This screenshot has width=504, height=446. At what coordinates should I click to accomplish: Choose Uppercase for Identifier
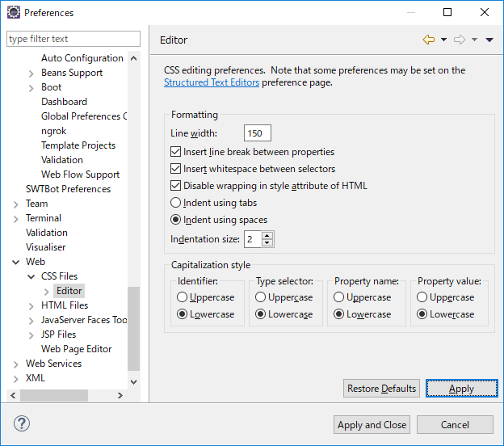(182, 297)
